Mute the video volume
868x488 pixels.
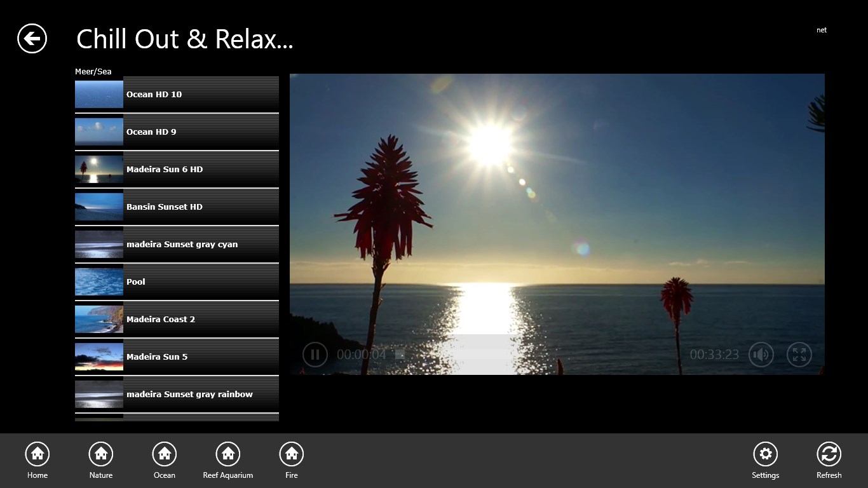coord(761,355)
